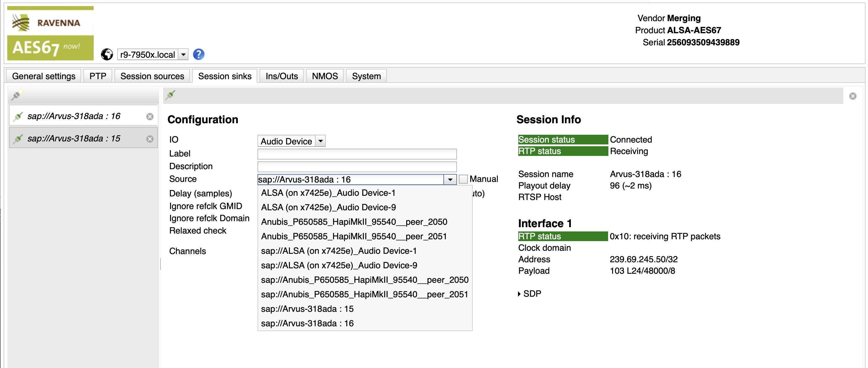The height and width of the screenshot is (368, 868).
Task: Open the IO Audio Device dropdown
Action: point(320,141)
